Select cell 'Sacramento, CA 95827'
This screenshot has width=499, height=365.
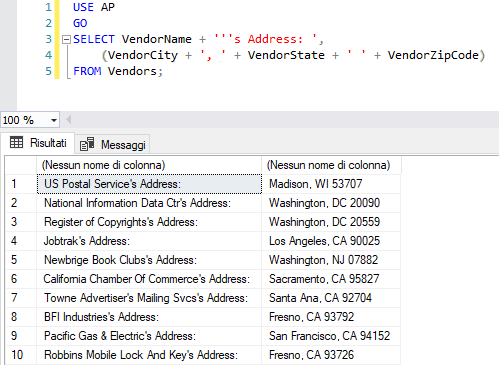[331, 279]
